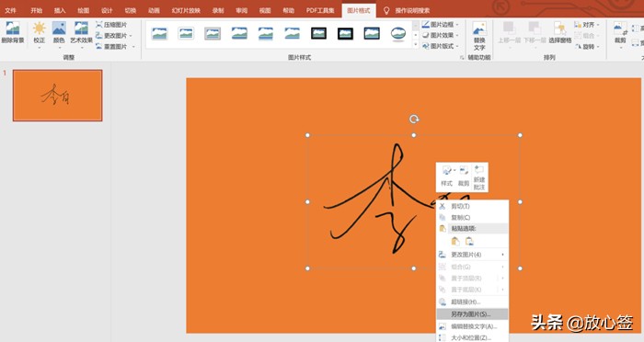
Task: Choose Save as Picture (另存为图片) menu item
Action: tap(472, 314)
